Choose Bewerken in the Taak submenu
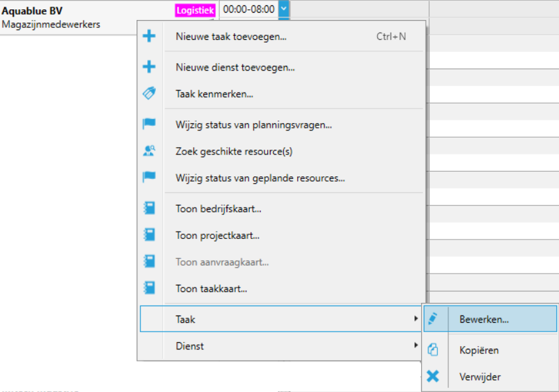The height and width of the screenshot is (392, 559). tap(484, 319)
